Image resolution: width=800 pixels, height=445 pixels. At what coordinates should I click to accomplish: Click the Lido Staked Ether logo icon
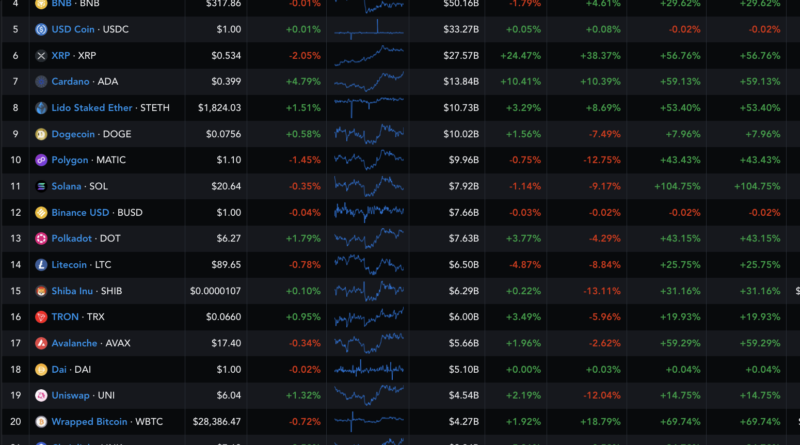pyautogui.click(x=41, y=107)
